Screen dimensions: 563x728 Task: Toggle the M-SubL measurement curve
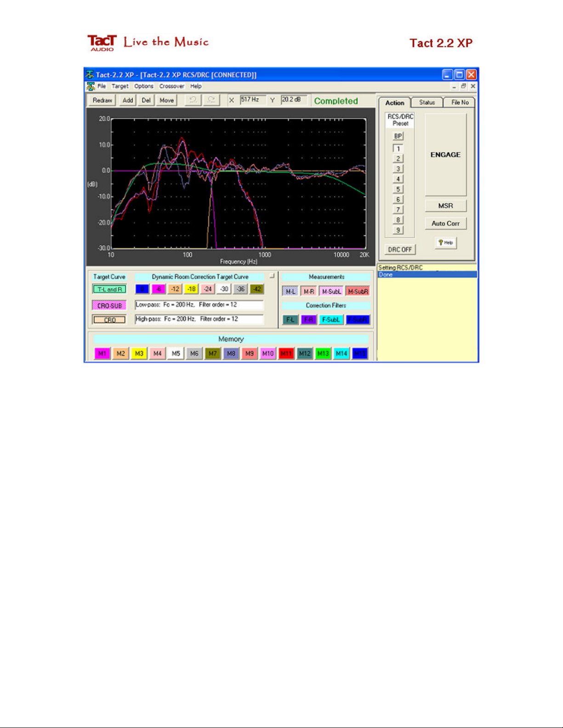click(331, 291)
